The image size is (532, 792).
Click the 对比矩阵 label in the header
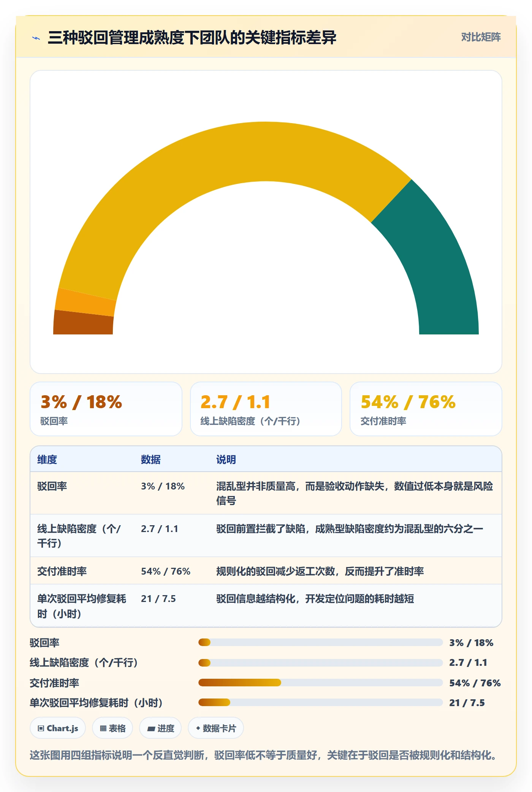tap(481, 37)
